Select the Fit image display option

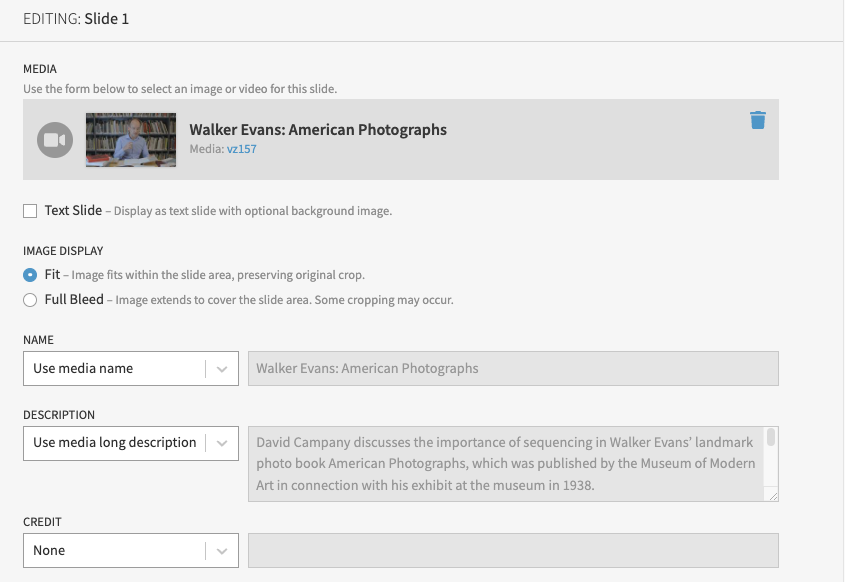click(30, 275)
